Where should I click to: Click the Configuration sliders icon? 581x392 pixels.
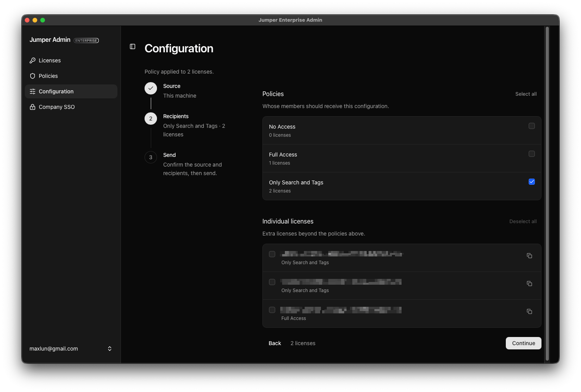[33, 91]
